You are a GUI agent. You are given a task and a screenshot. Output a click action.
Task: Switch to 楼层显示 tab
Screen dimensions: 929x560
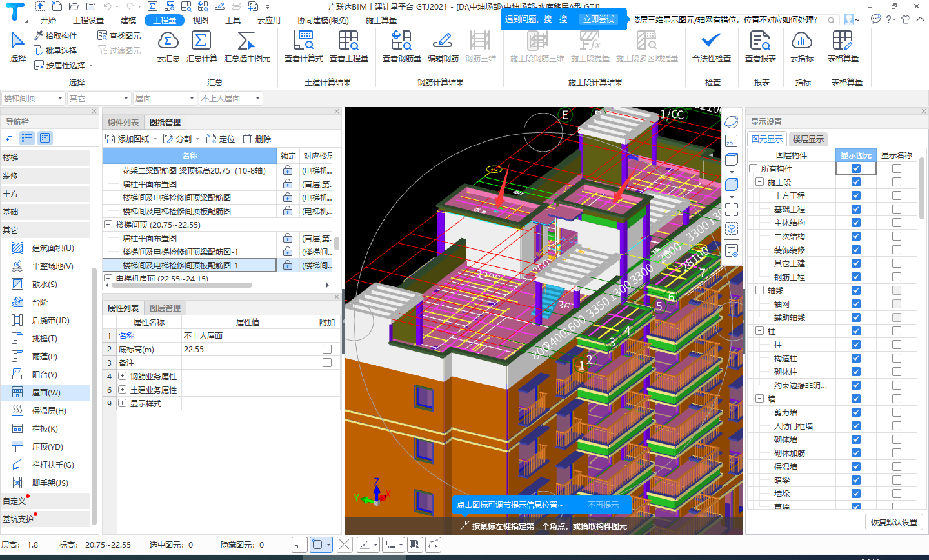coord(808,139)
